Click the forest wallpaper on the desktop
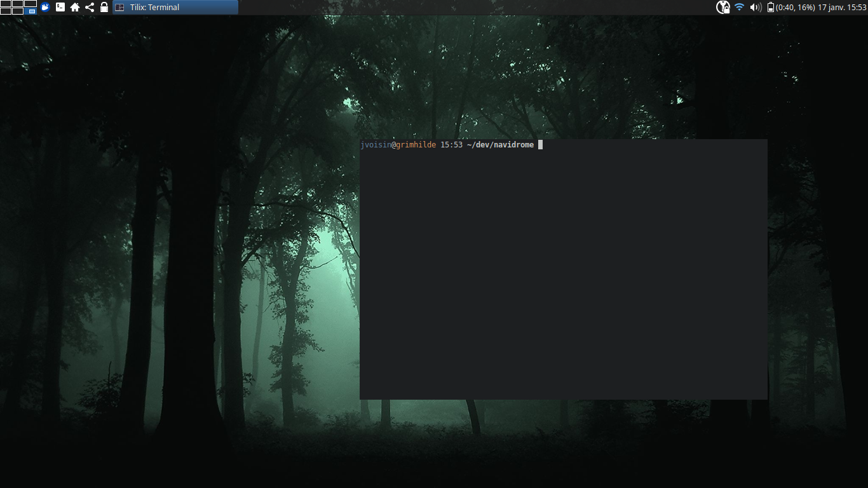This screenshot has height=488, width=868. (x=178, y=254)
